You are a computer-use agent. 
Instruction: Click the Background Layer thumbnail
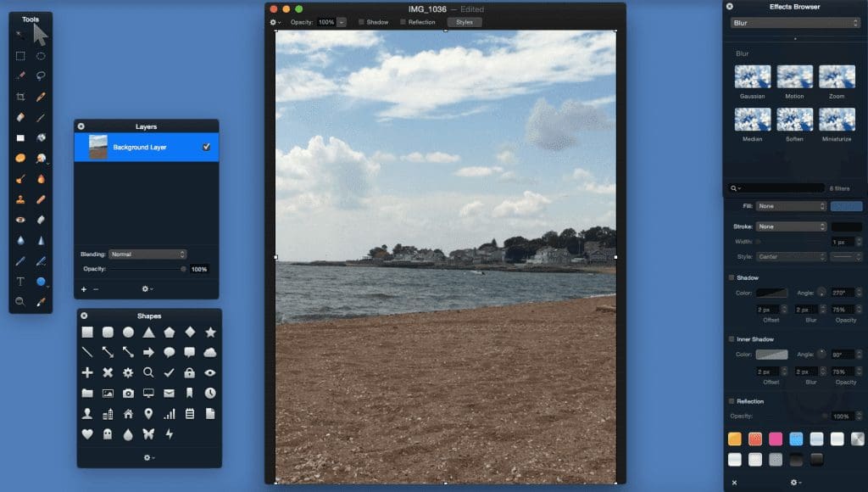pos(98,147)
